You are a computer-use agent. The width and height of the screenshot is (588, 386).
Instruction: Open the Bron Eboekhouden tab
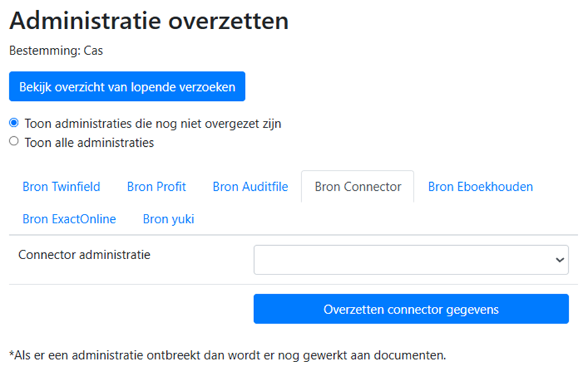pyautogui.click(x=480, y=187)
